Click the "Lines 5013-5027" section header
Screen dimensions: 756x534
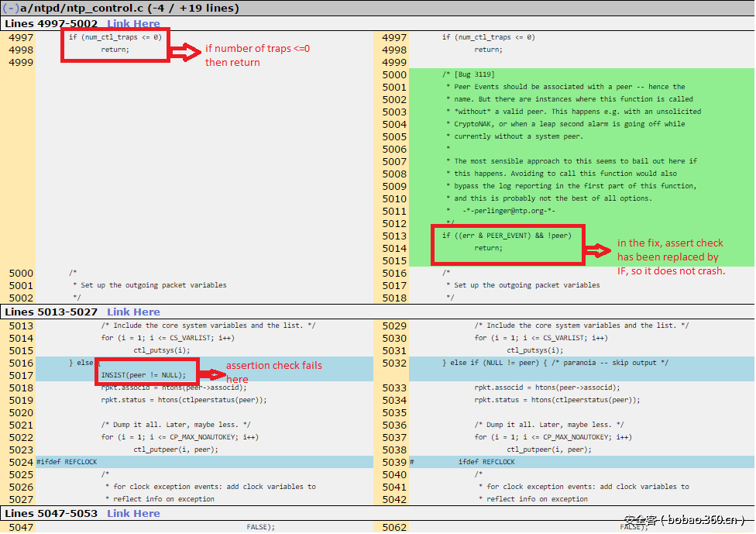pyautogui.click(x=51, y=312)
